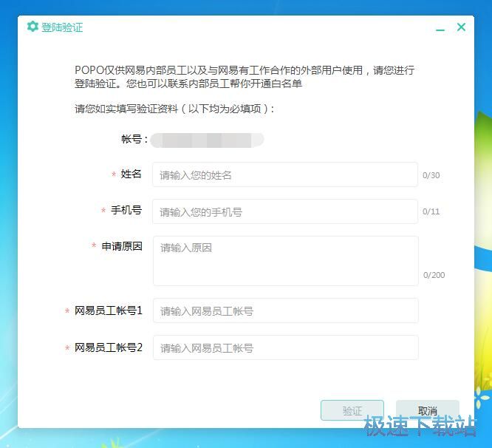Click the 申请原因 field label
Screen dimensions: 492x448
click(121, 246)
